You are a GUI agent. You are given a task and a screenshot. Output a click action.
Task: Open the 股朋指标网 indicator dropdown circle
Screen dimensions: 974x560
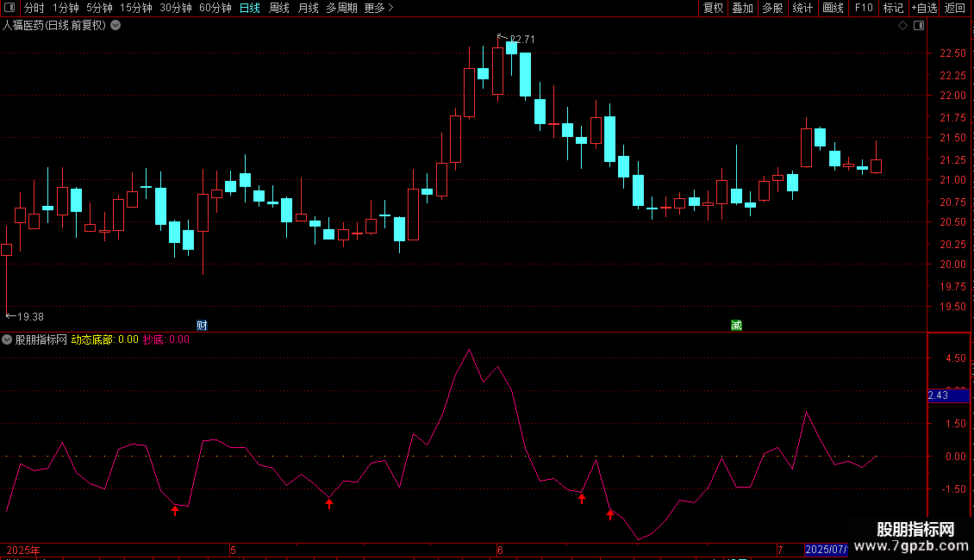coord(7,339)
